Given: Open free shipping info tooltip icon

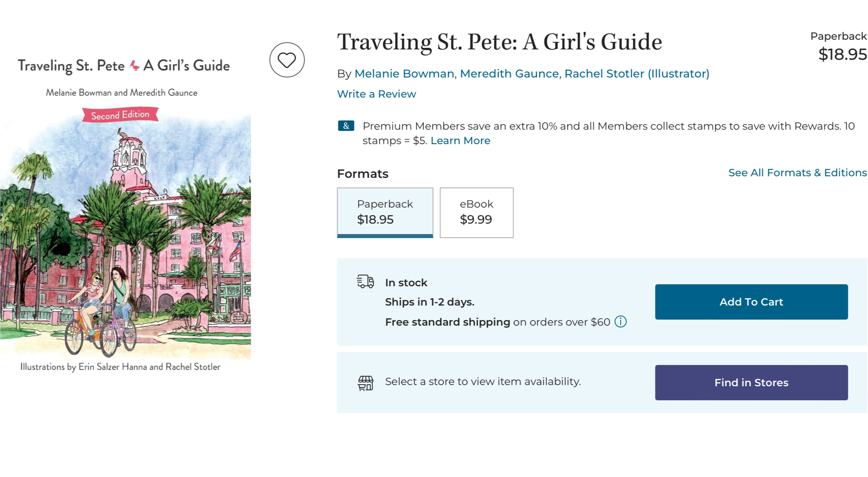Looking at the screenshot, I should [x=620, y=322].
